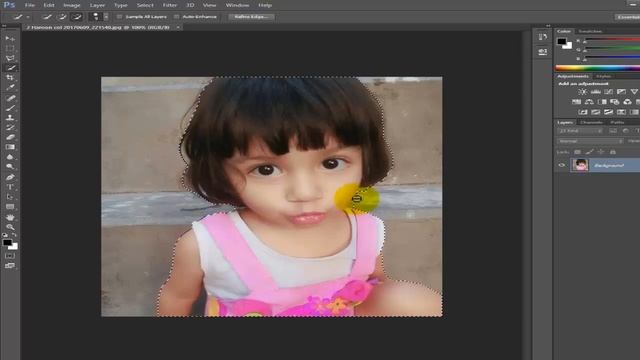The height and width of the screenshot is (360, 640).
Task: Change the screen mode icon
Action: (10, 266)
